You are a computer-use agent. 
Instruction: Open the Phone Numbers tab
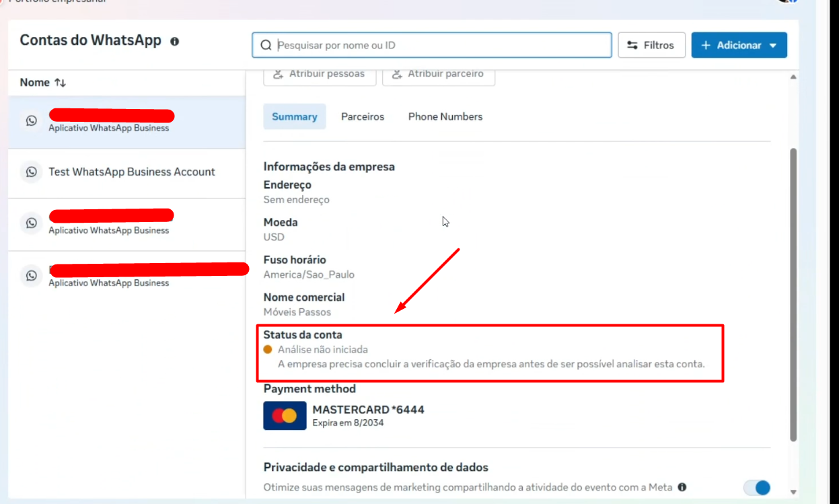(445, 116)
